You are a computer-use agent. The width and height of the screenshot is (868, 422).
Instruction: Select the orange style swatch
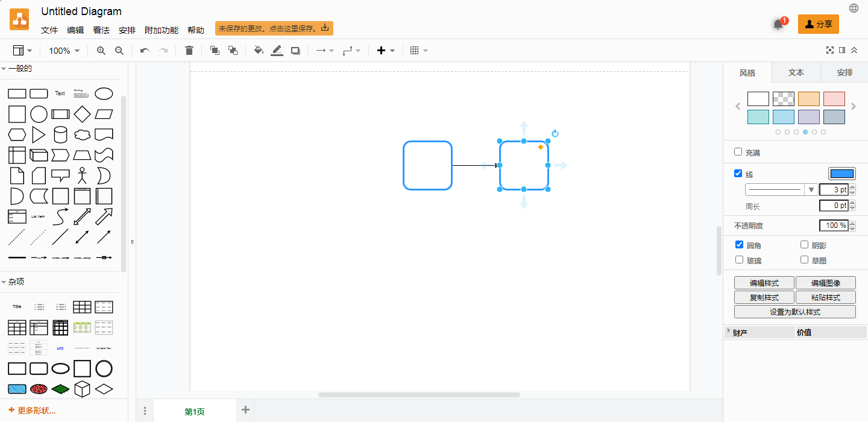(x=809, y=99)
